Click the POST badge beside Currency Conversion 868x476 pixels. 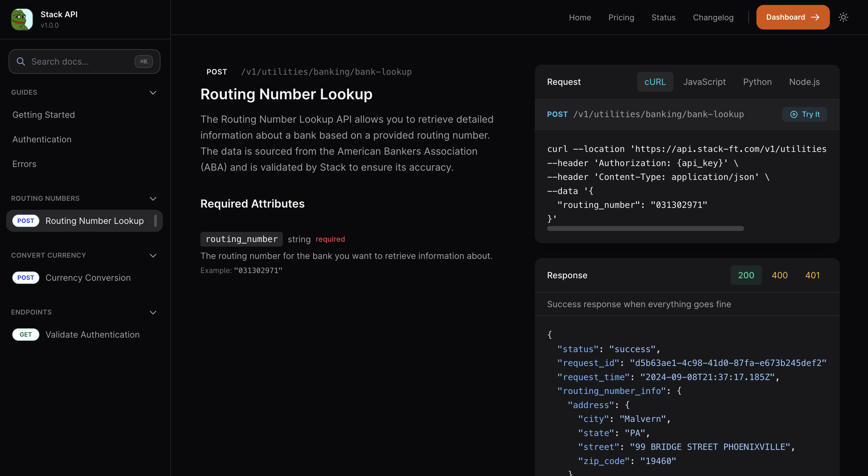click(26, 277)
